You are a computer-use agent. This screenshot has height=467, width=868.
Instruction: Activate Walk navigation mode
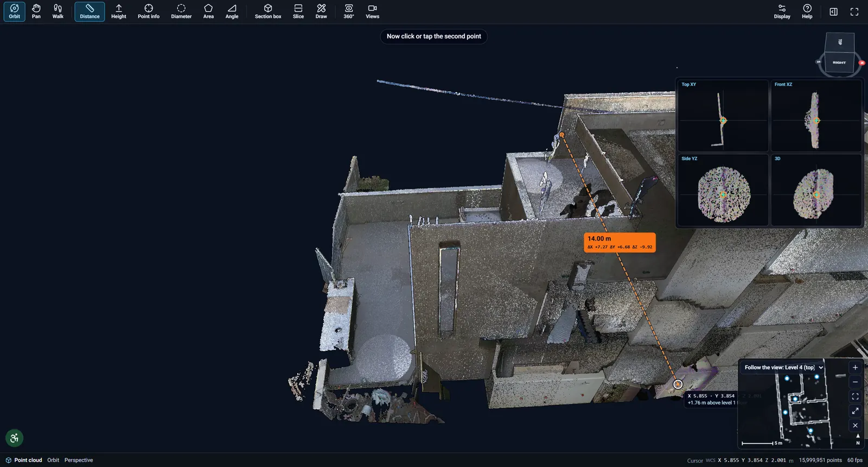[58, 11]
